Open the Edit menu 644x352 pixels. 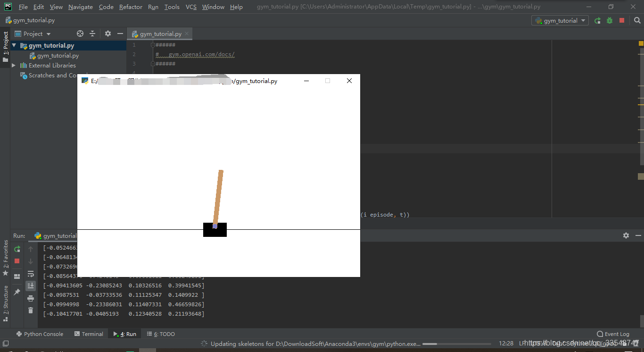click(39, 7)
